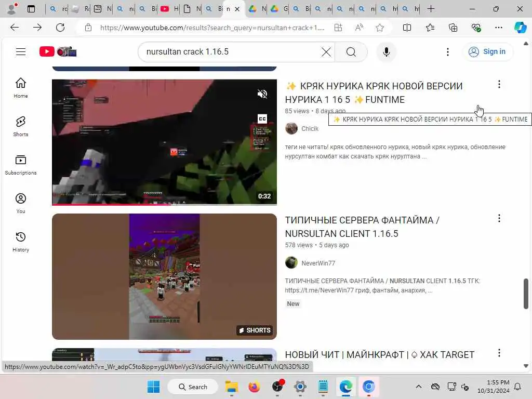Open Firefox from taskbar
Image resolution: width=532 pixels, height=399 pixels.
254,387
